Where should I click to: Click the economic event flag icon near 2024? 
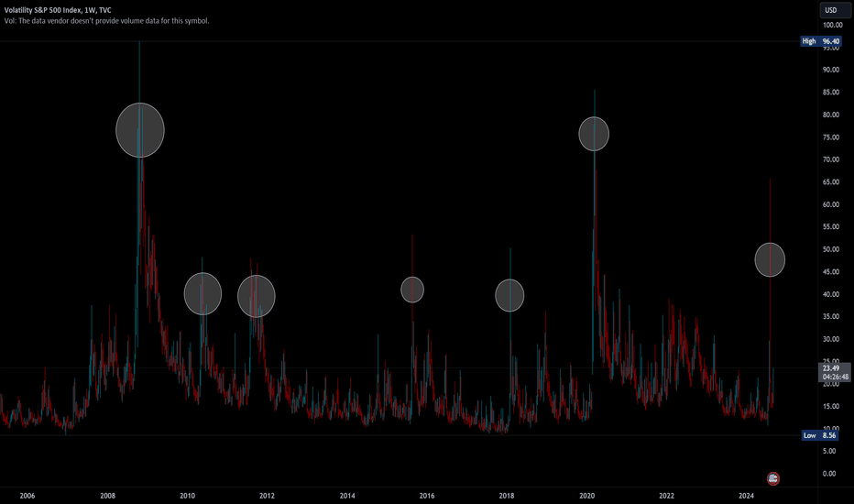772,479
